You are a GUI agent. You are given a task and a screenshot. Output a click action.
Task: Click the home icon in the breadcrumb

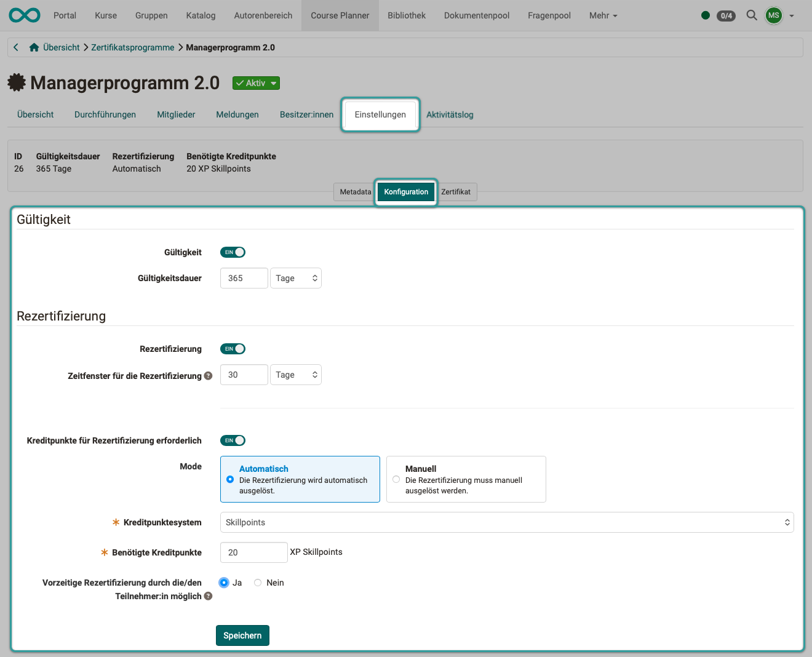34,47
